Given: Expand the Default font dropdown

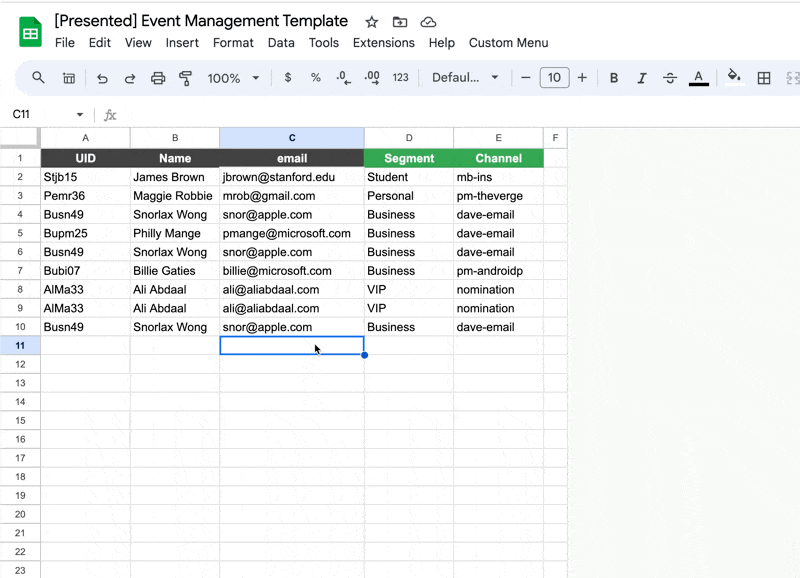Looking at the screenshot, I should [465, 78].
